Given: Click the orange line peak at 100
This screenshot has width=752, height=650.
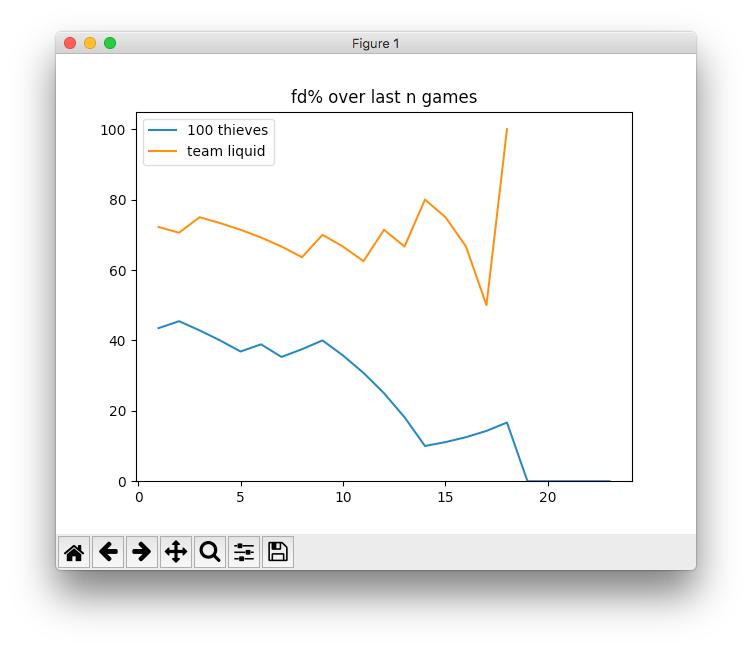Looking at the screenshot, I should point(507,129).
